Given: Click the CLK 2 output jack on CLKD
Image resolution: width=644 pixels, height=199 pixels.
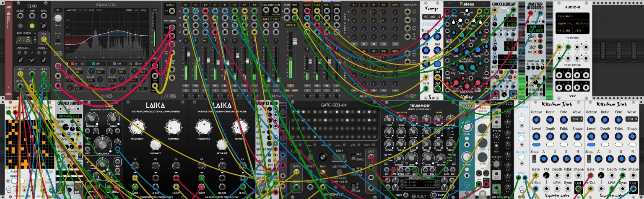Looking at the screenshot, I should coord(32,74).
